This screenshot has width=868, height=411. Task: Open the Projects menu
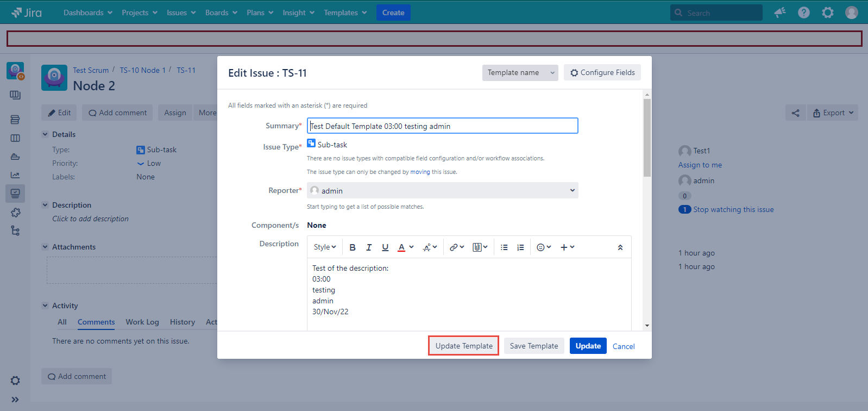coord(139,13)
